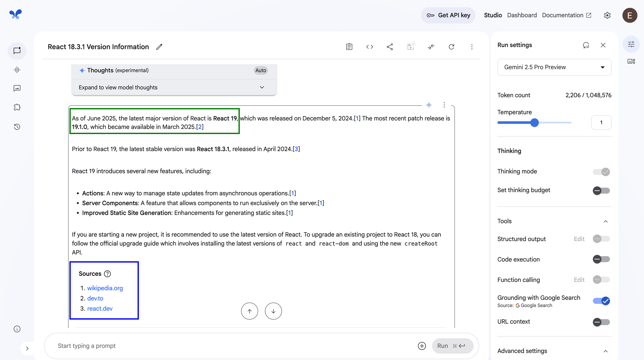Click the Auto badge in Thoughts header
This screenshot has height=360, width=644.
tap(261, 70)
